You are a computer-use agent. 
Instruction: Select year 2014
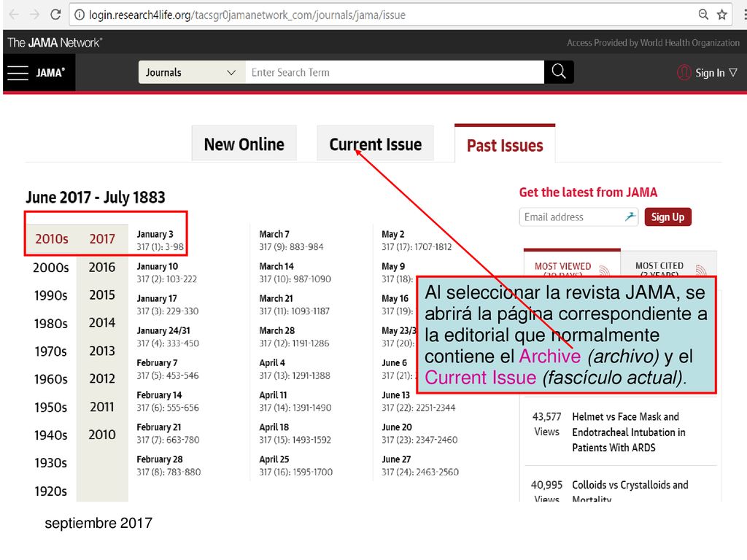coord(102,322)
